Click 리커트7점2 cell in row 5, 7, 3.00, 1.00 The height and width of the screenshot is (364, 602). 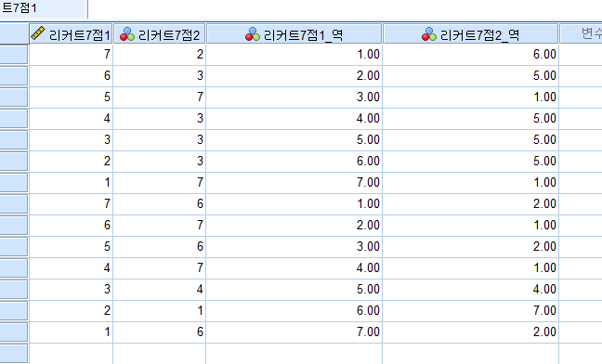coord(160,97)
